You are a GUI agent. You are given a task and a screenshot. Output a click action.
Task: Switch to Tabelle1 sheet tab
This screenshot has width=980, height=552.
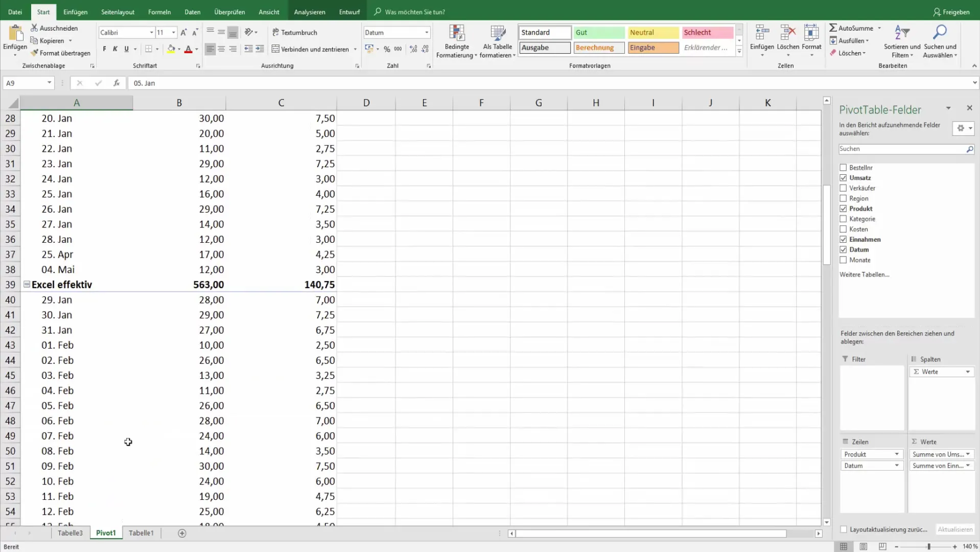pyautogui.click(x=141, y=533)
